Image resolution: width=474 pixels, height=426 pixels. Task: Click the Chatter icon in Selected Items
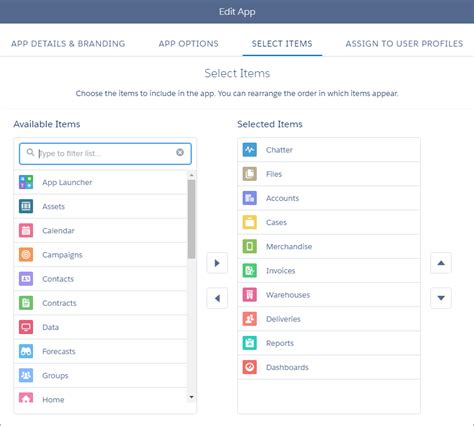click(x=250, y=150)
